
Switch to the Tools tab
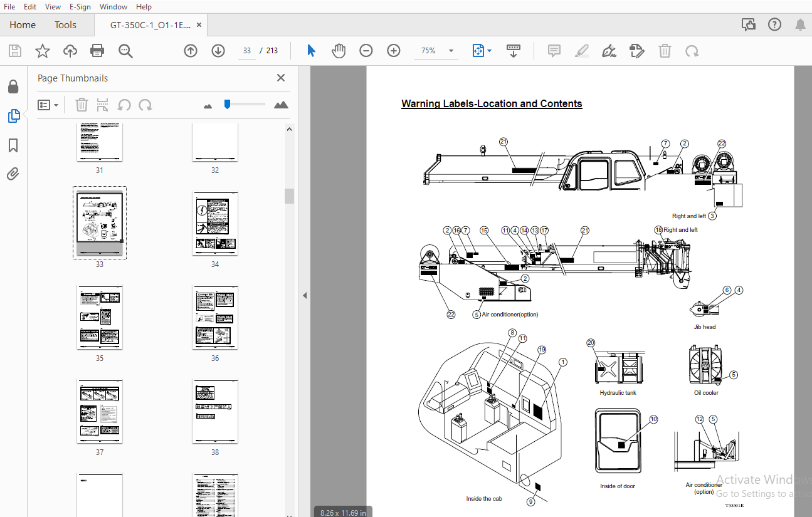tap(65, 25)
